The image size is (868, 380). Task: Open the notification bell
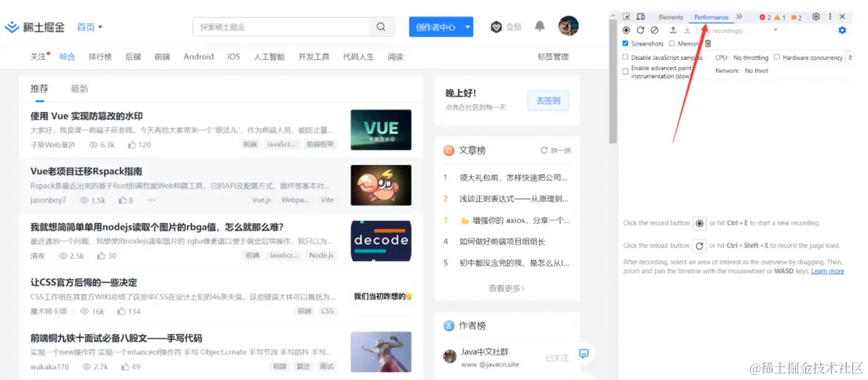(x=540, y=26)
